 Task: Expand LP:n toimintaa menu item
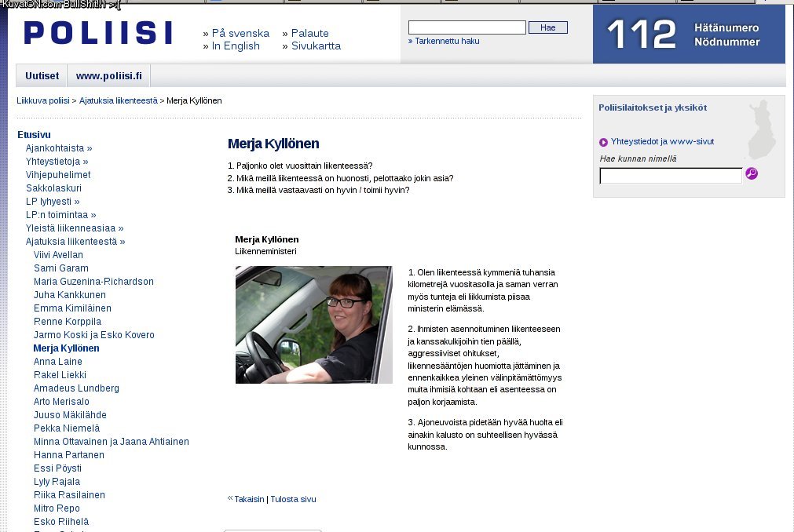click(60, 215)
